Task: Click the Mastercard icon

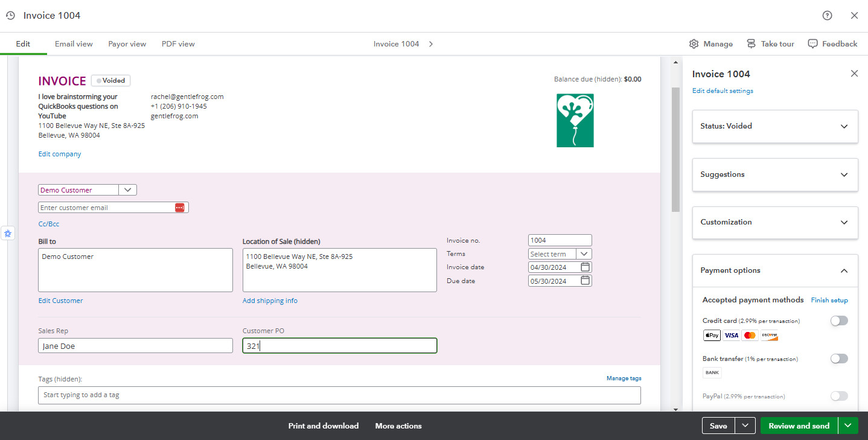Action: click(750, 336)
